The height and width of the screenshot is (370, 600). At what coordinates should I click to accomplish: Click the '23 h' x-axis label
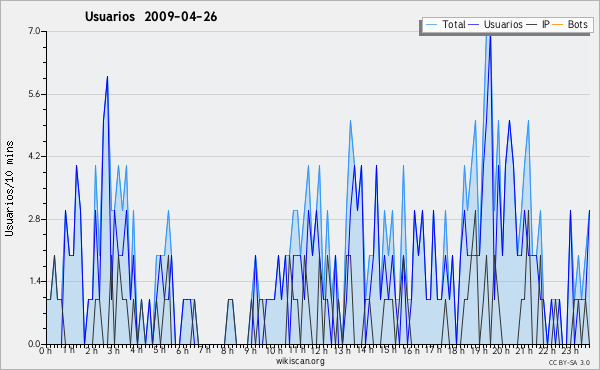click(x=569, y=351)
